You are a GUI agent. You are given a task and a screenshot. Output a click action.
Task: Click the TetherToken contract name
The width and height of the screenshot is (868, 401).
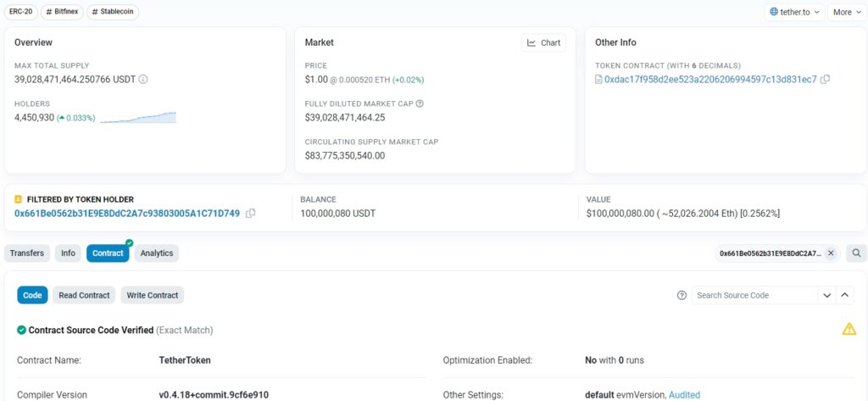(185, 360)
